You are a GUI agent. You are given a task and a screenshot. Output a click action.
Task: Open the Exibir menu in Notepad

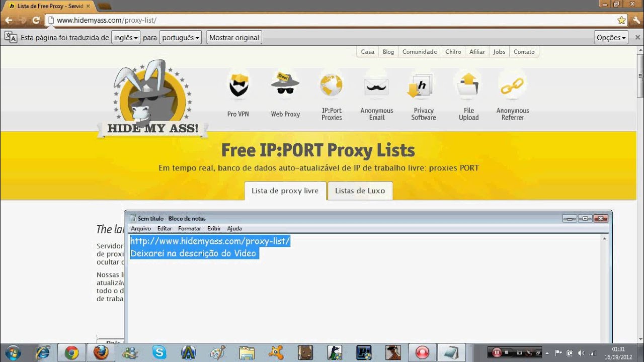pos(214,228)
